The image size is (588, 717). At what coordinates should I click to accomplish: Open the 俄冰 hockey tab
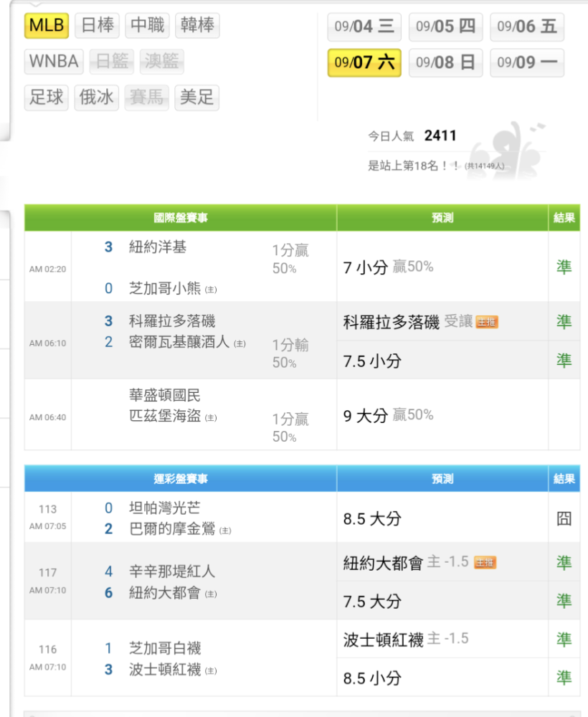point(97,98)
